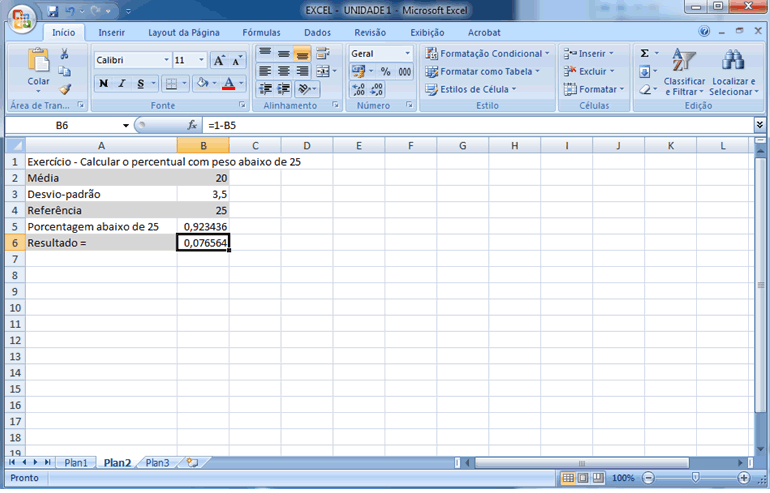Toggle bold formatting with N button
The height and width of the screenshot is (493, 770).
click(x=103, y=84)
